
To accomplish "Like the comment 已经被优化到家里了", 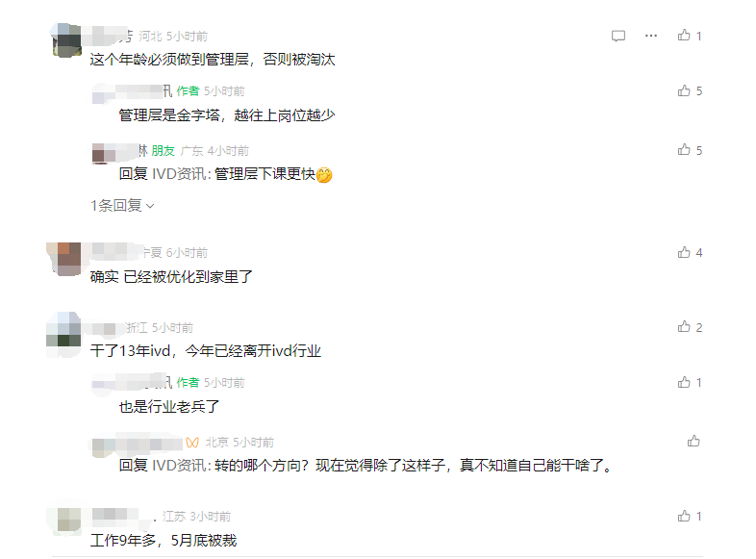I will click(x=684, y=252).
